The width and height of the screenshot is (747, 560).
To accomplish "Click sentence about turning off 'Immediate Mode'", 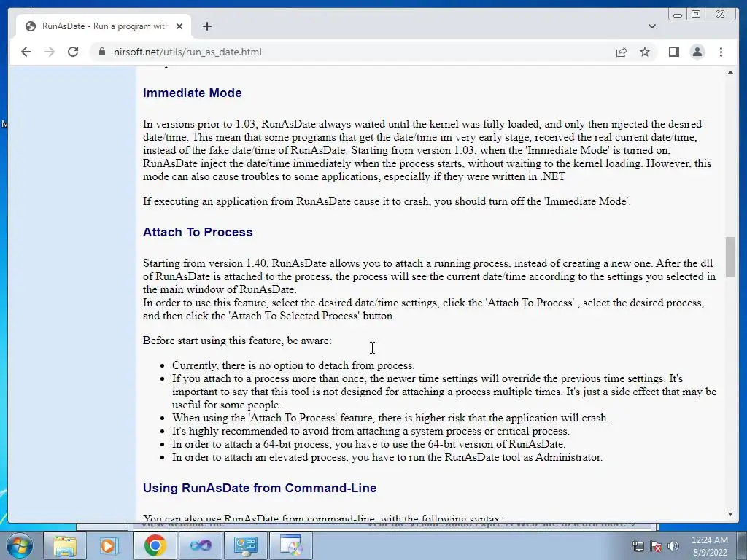I will pos(387,201).
